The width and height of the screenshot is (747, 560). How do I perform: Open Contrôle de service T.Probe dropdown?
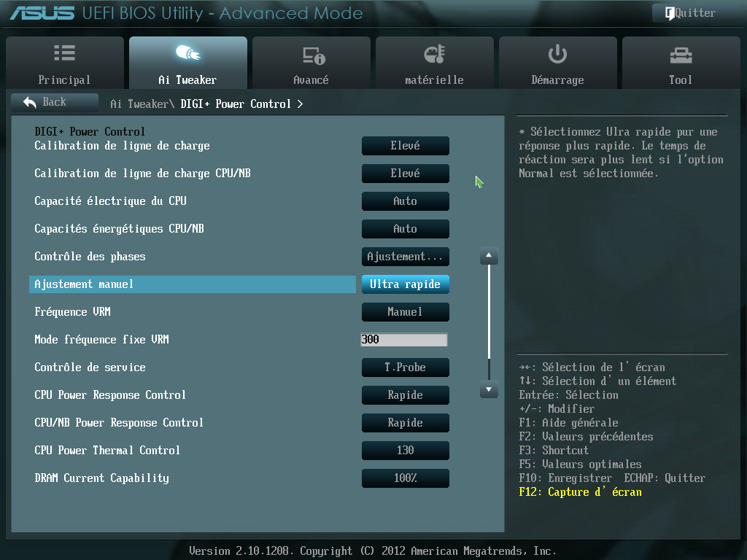(406, 367)
